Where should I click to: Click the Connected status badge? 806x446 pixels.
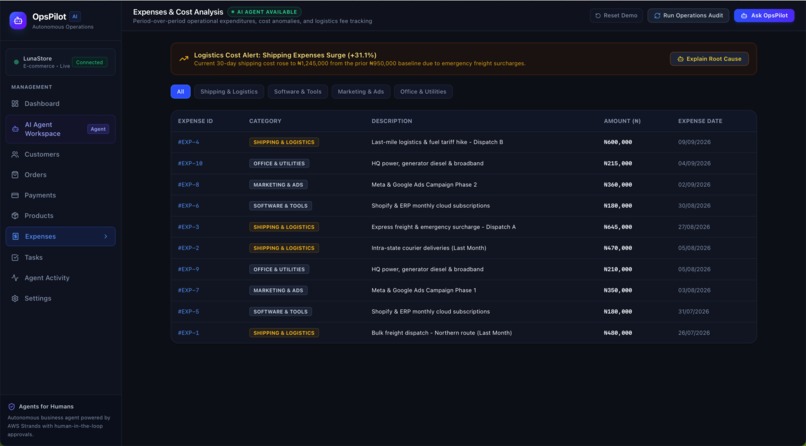90,62
